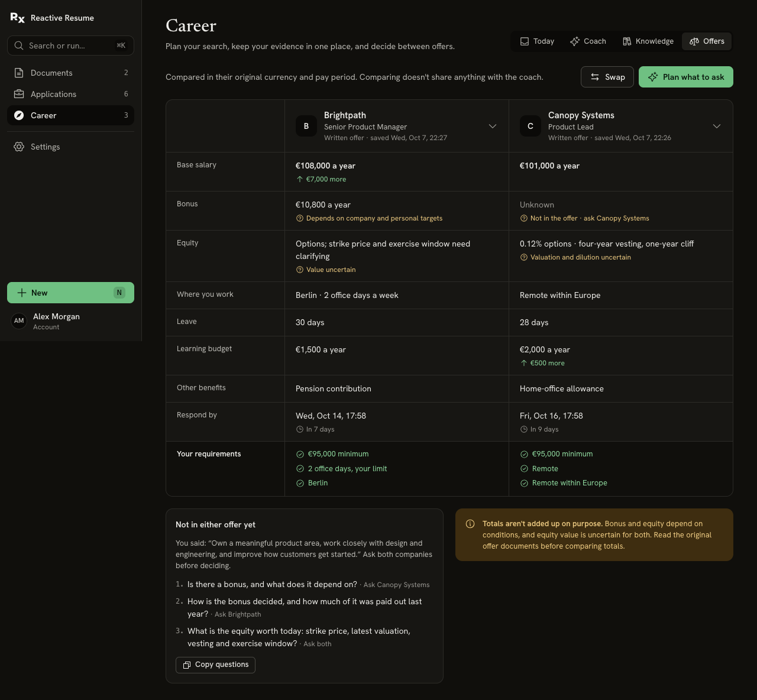Open Documents in the sidebar

[70, 73]
